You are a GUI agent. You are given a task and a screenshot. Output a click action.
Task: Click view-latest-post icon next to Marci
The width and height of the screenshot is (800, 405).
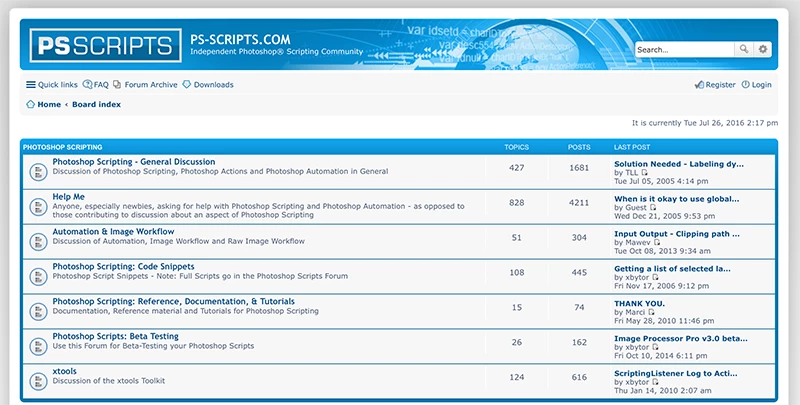point(652,312)
